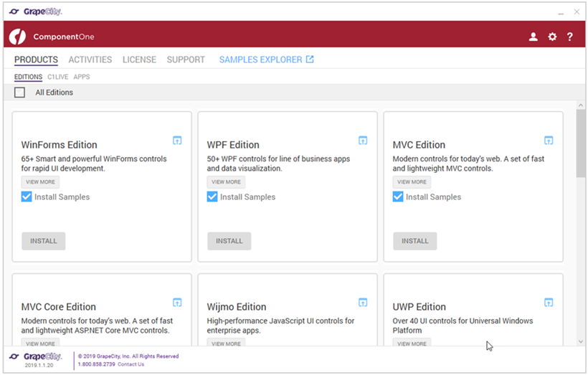The height and width of the screenshot is (375, 588).
Task: Uncheck Install Samples for MVC Edition
Action: 397,197
